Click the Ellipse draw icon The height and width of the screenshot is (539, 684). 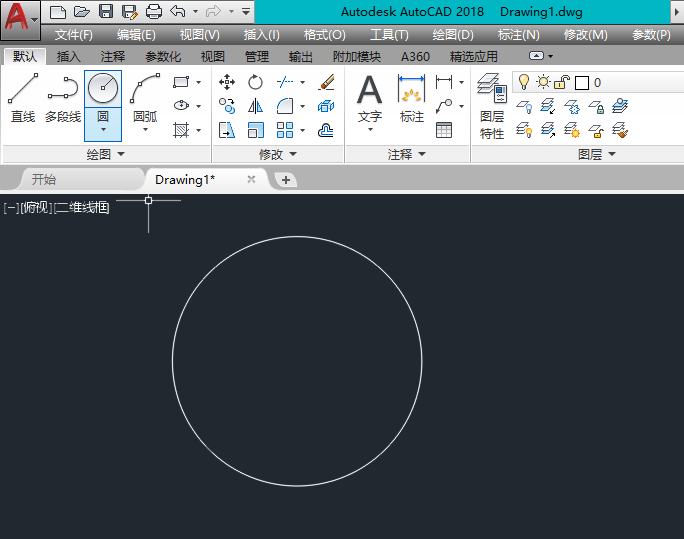click(x=181, y=106)
